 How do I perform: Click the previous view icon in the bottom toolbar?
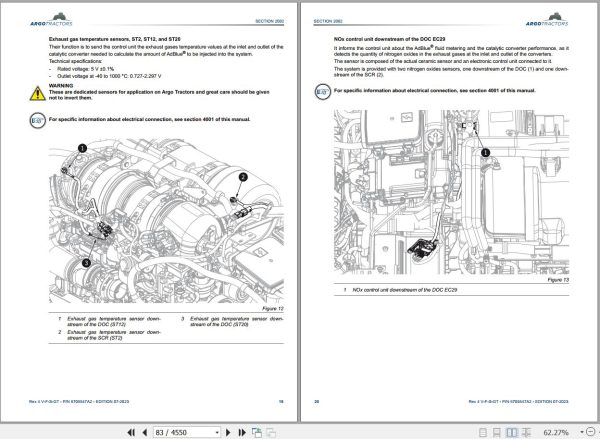click(x=257, y=432)
